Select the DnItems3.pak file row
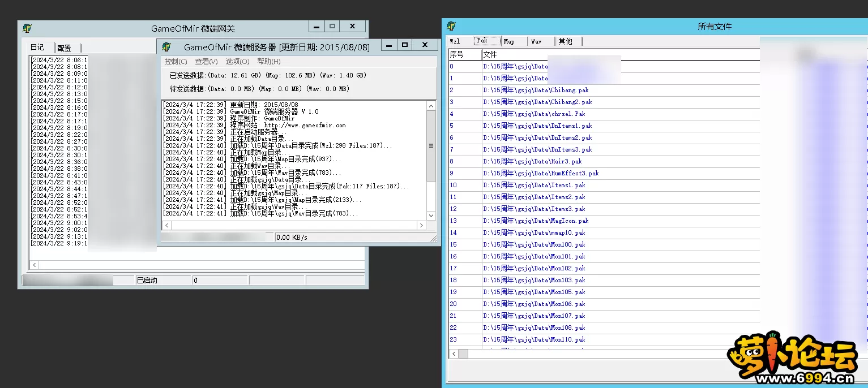The width and height of the screenshot is (868, 388). pos(604,150)
